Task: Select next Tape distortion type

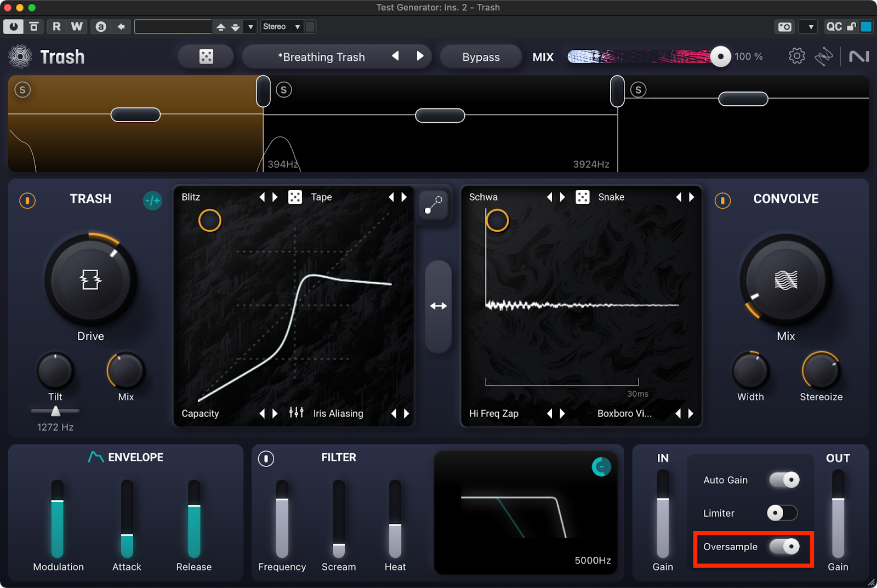Action: [405, 197]
